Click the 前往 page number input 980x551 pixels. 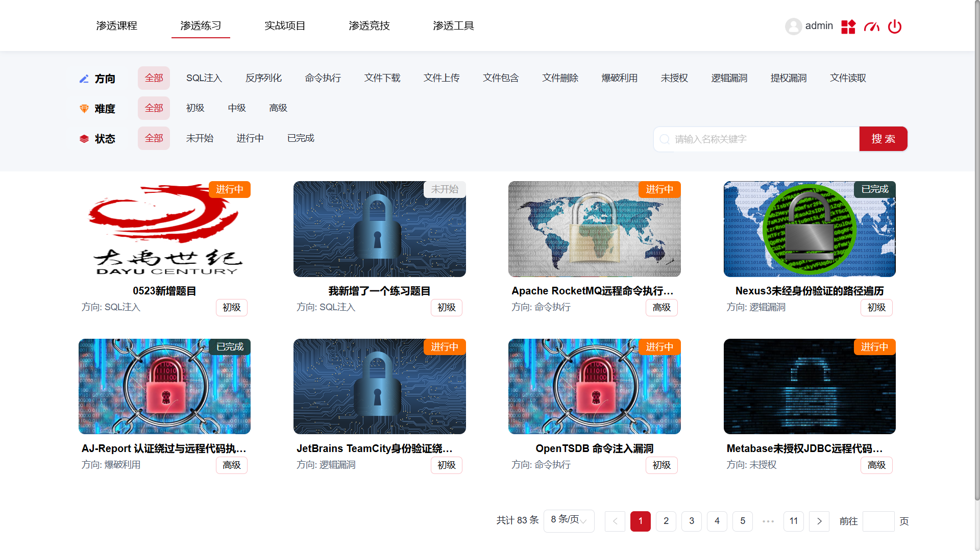tap(878, 521)
